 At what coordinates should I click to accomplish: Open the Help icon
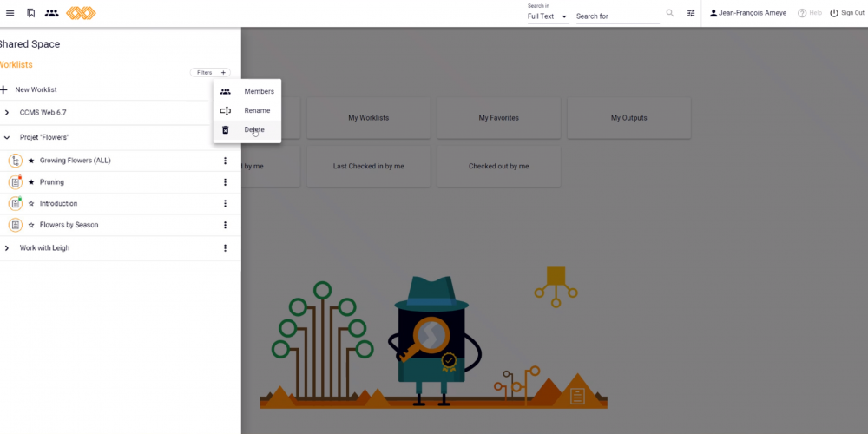pos(801,13)
